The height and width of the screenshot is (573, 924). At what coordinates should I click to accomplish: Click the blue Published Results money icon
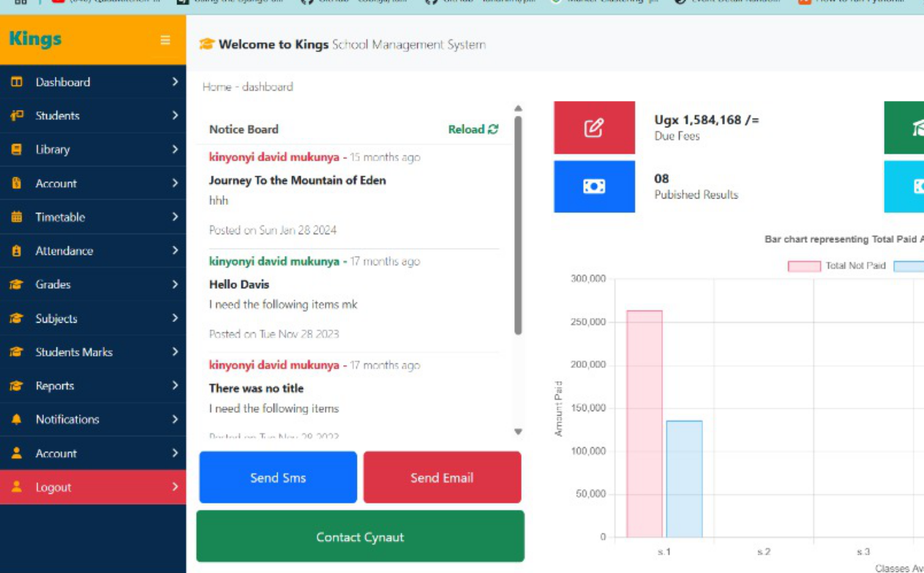[594, 187]
